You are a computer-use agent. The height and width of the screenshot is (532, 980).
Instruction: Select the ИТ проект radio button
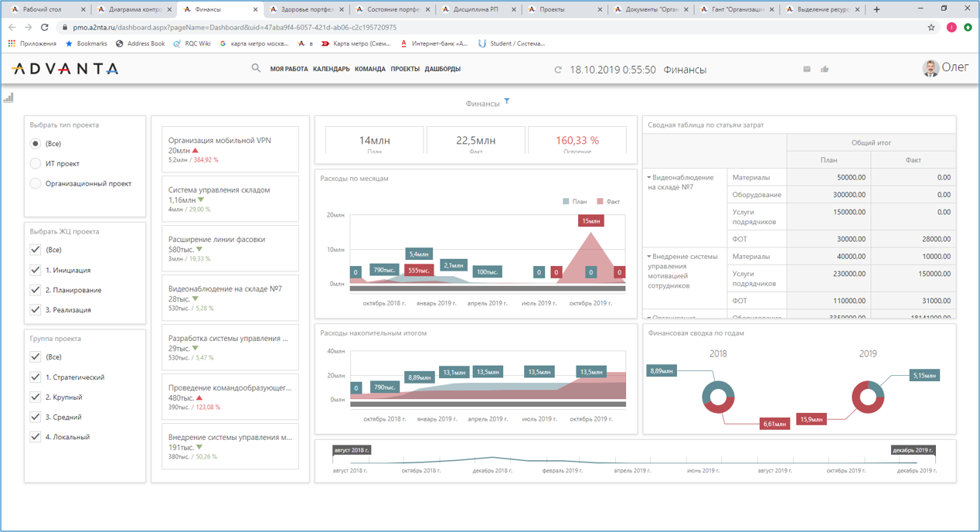(36, 164)
